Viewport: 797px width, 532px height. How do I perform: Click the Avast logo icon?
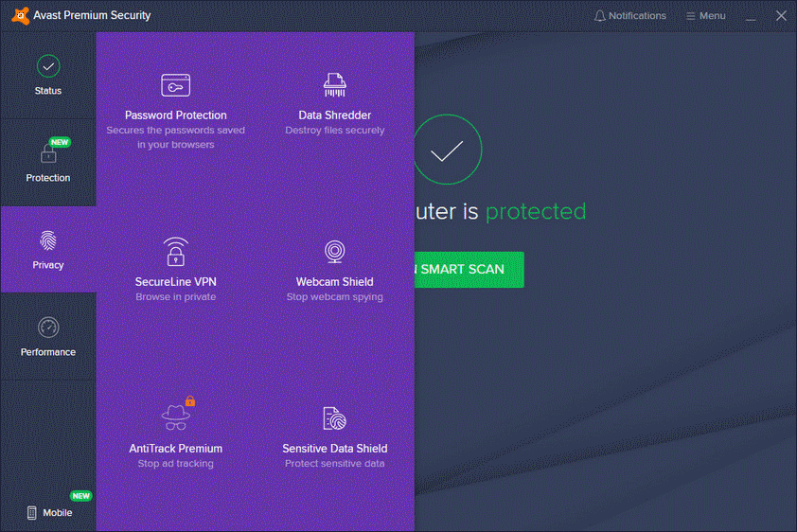click(x=20, y=16)
